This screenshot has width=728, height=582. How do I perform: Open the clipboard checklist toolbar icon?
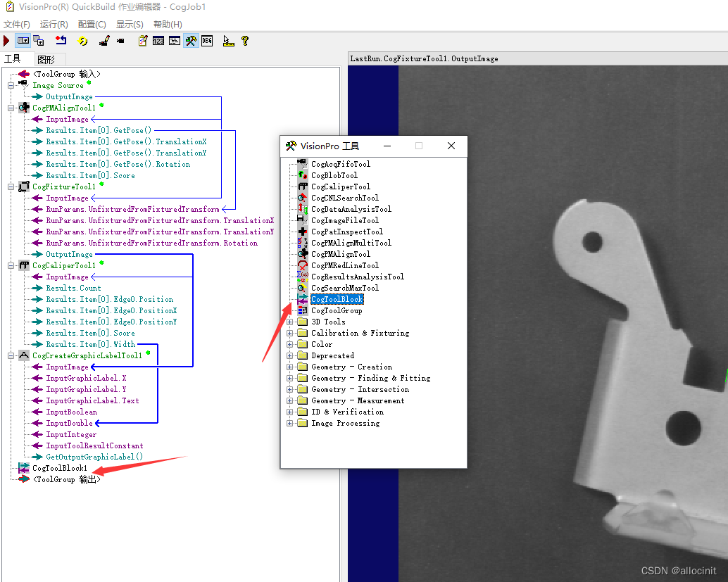pos(143,41)
